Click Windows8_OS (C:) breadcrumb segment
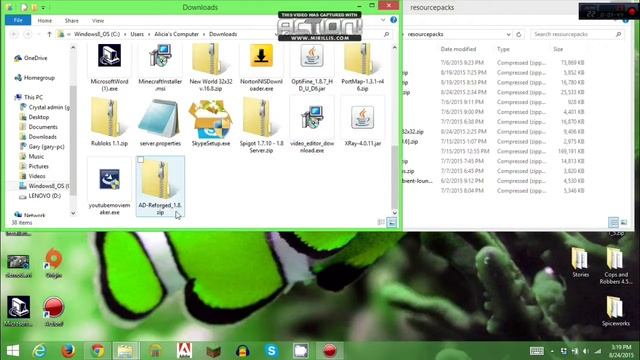640x360 pixels. click(97, 34)
